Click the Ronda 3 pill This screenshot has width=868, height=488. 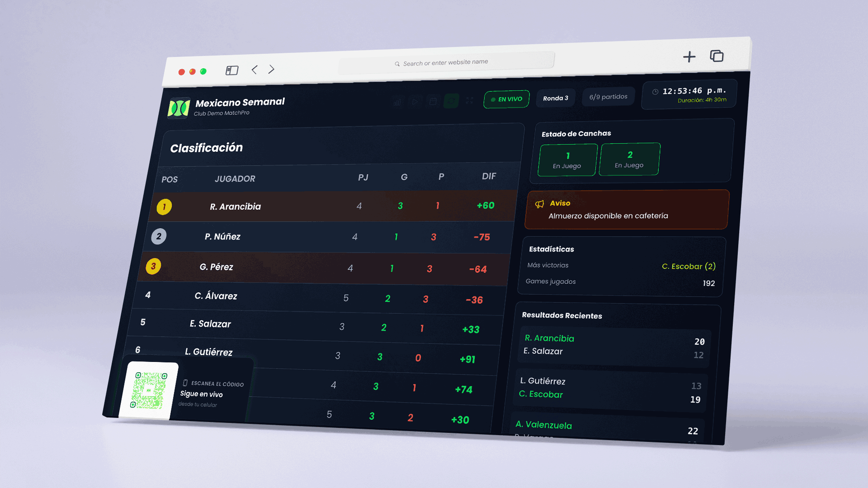(556, 98)
